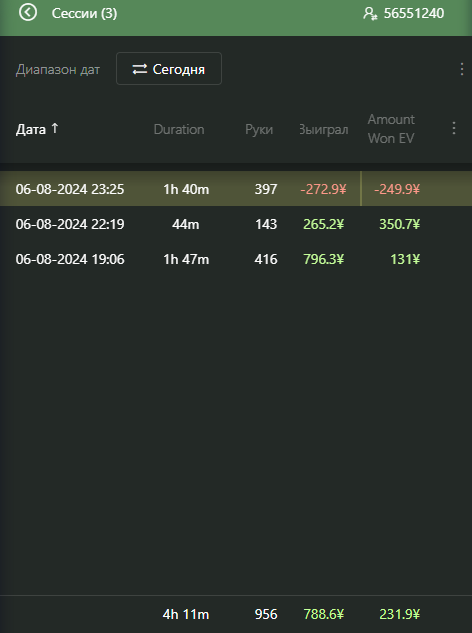The image size is (472, 633).
Task: Open the top-right vertical dots menu
Action: coord(462,69)
